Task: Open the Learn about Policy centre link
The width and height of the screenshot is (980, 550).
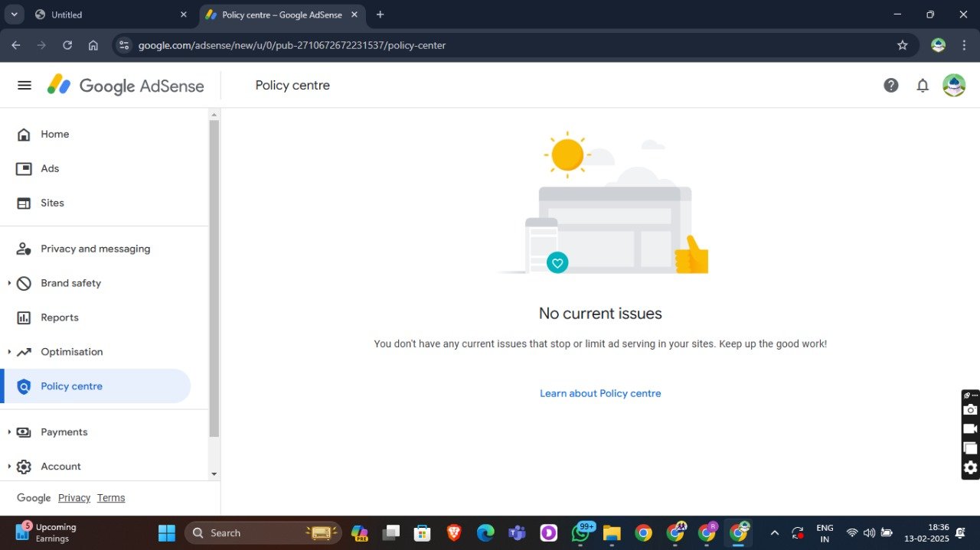Action: coord(600,393)
